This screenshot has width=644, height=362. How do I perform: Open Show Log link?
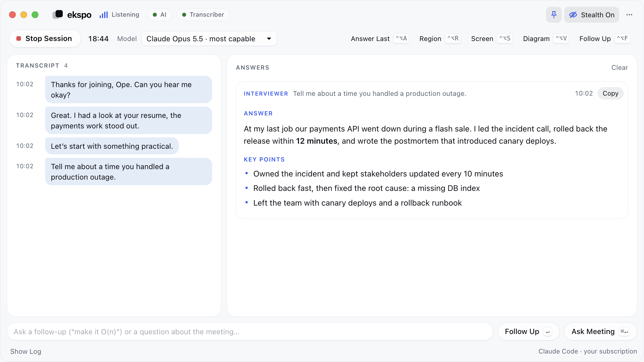click(26, 351)
